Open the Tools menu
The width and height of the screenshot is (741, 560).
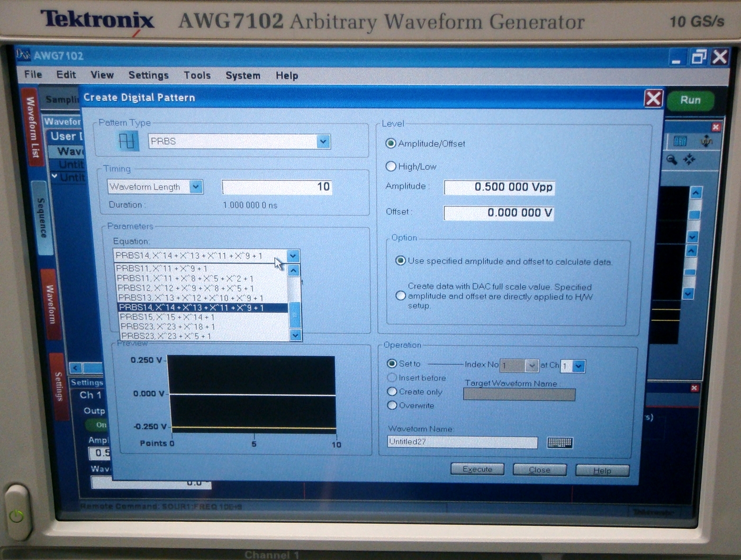pyautogui.click(x=197, y=75)
